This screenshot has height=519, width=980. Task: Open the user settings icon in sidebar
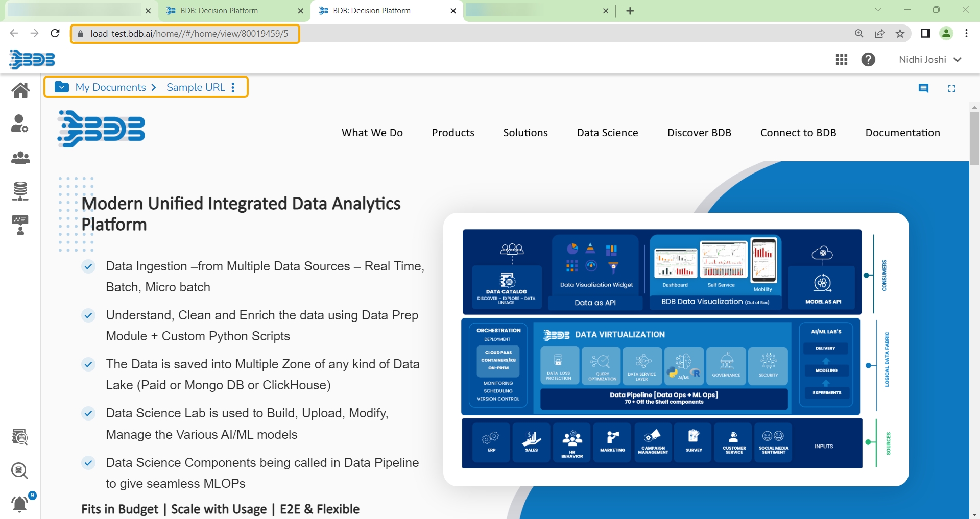20,123
